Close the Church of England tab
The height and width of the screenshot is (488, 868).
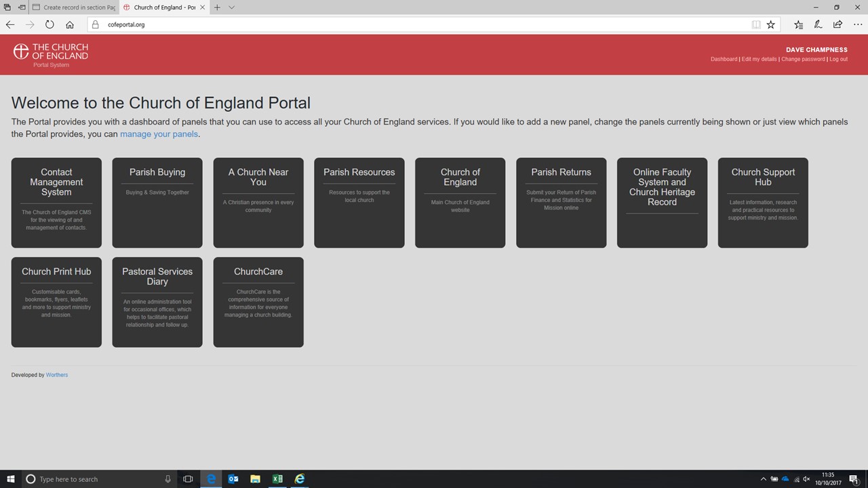coord(202,7)
